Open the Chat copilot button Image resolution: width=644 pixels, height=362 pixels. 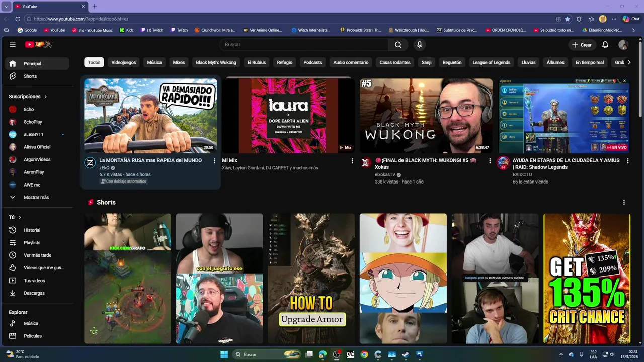coord(631,19)
